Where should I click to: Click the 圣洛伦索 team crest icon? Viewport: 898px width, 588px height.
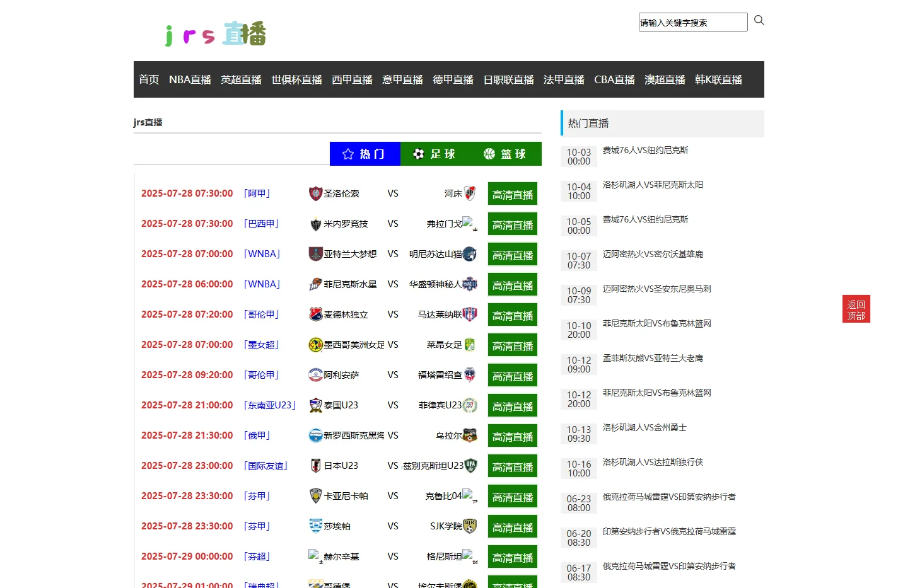(315, 193)
